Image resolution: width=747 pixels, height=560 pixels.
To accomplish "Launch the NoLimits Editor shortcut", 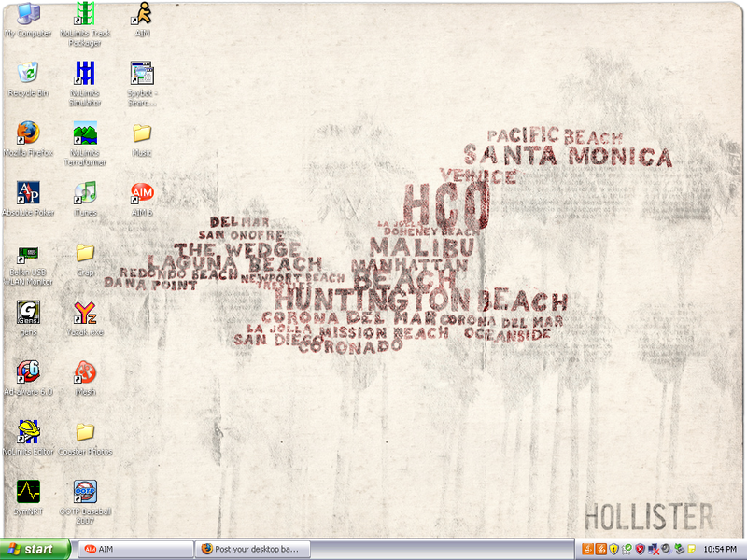I will coord(28,438).
